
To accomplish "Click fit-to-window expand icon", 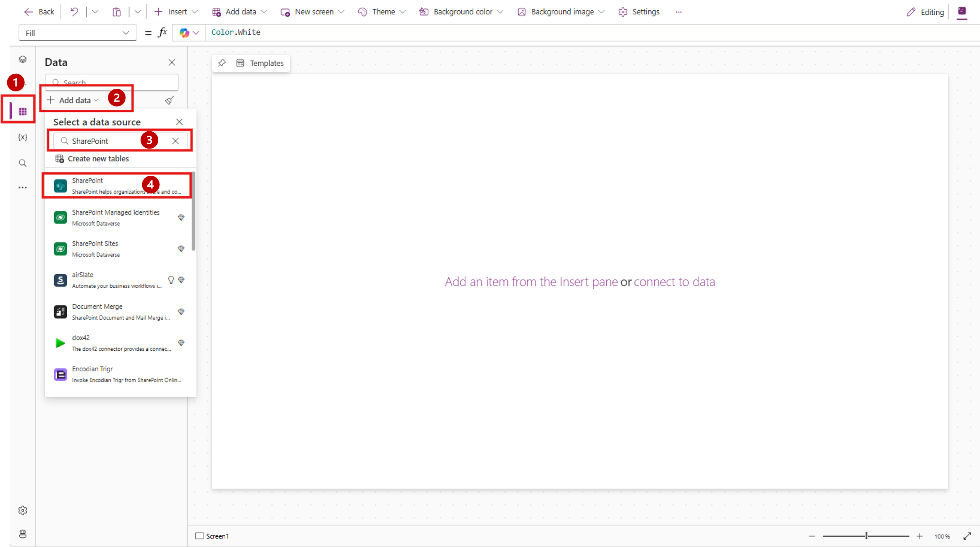I will (x=967, y=536).
